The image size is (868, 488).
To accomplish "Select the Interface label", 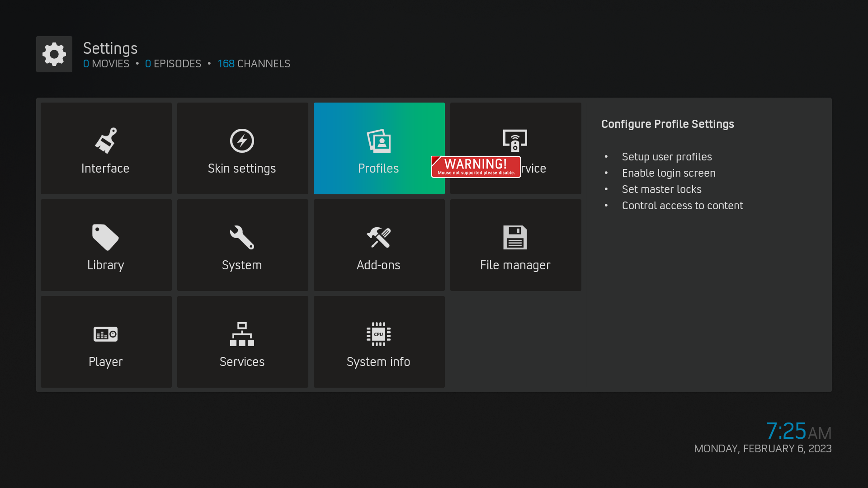I will 105,169.
